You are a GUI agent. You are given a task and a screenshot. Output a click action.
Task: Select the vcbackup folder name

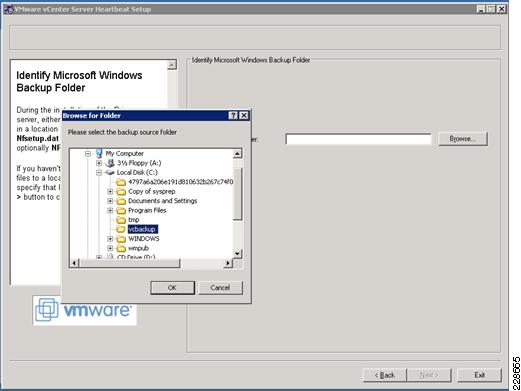click(x=143, y=229)
